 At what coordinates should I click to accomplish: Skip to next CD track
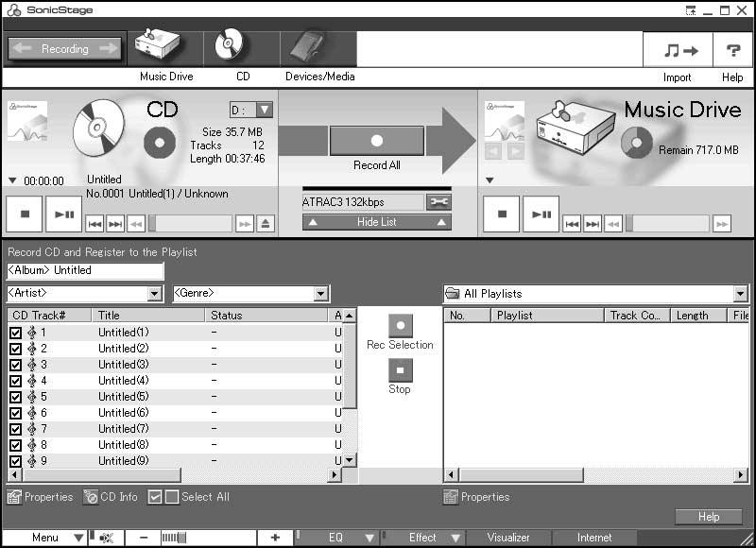coord(115,224)
